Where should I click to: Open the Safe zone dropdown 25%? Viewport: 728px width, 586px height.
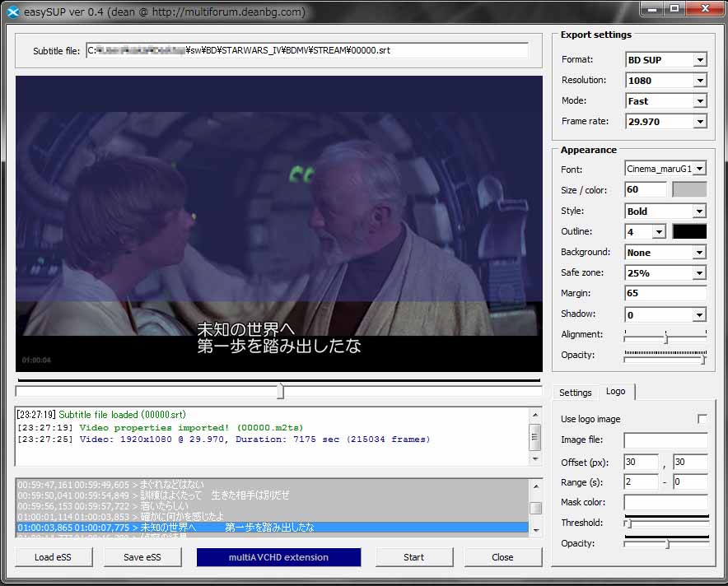665,272
